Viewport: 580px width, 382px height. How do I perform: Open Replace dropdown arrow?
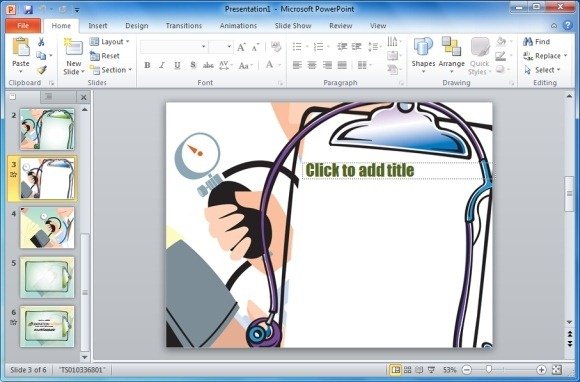[566, 56]
